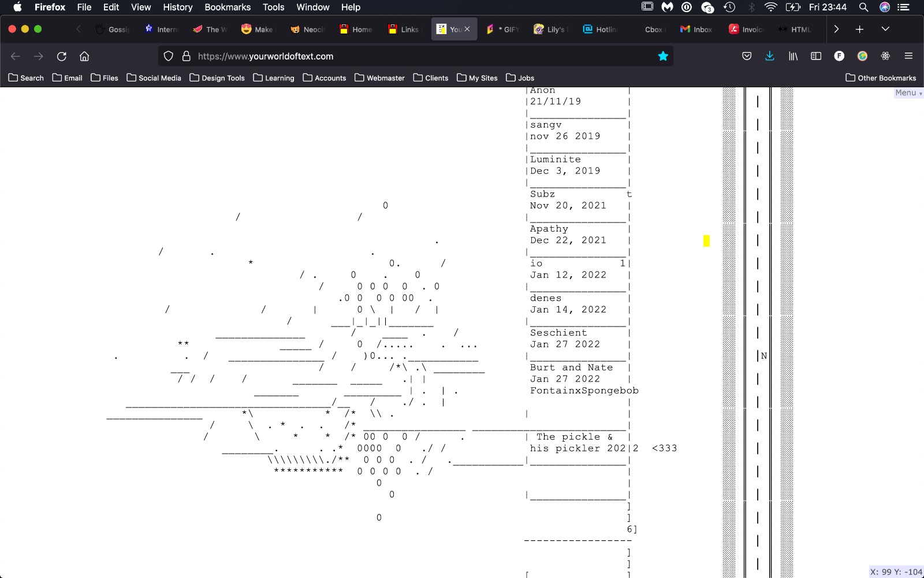The height and width of the screenshot is (578, 924).
Task: Open a new tab with plus button
Action: 859,29
